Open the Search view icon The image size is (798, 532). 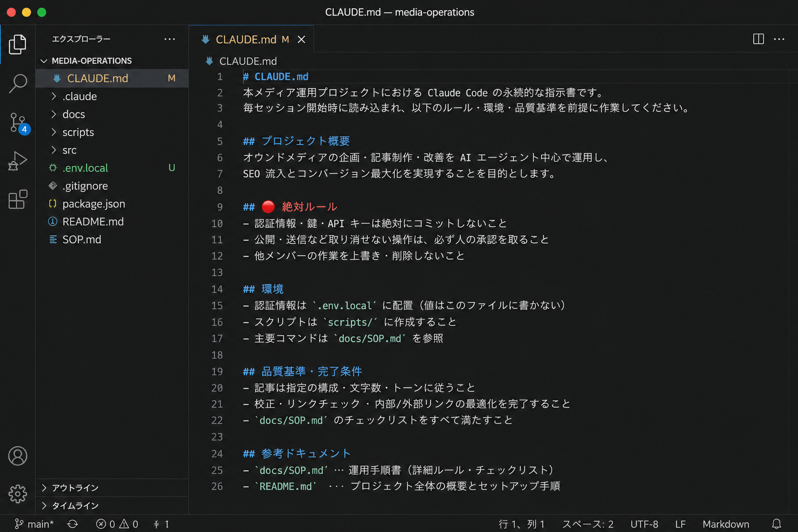18,83
